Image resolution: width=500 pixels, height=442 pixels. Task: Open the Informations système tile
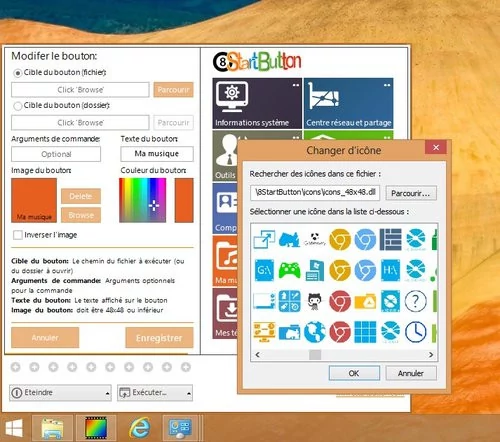(257, 103)
